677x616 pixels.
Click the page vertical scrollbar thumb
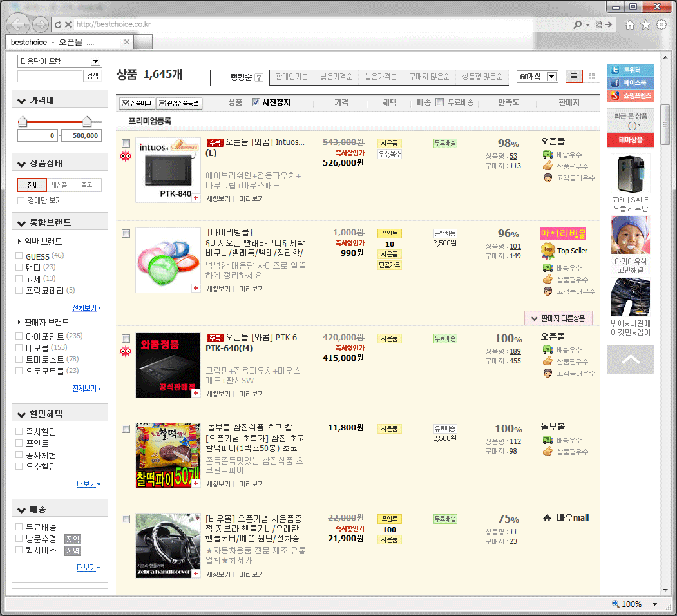pyautogui.click(x=665, y=124)
